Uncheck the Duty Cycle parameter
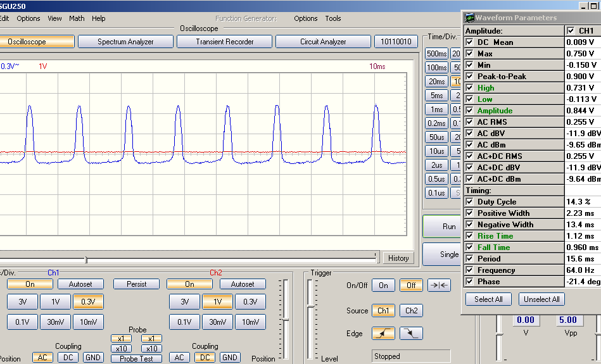Screen dimensions: 601x364 click(469, 202)
